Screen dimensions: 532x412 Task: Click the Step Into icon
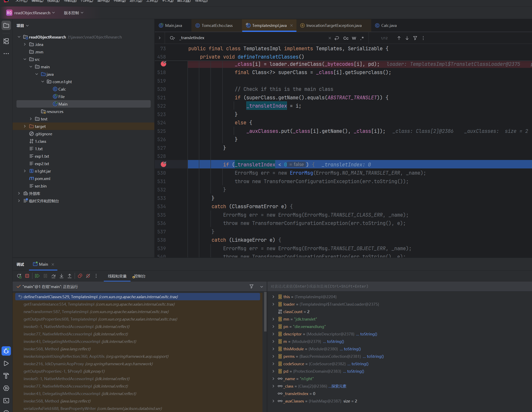(x=61, y=276)
